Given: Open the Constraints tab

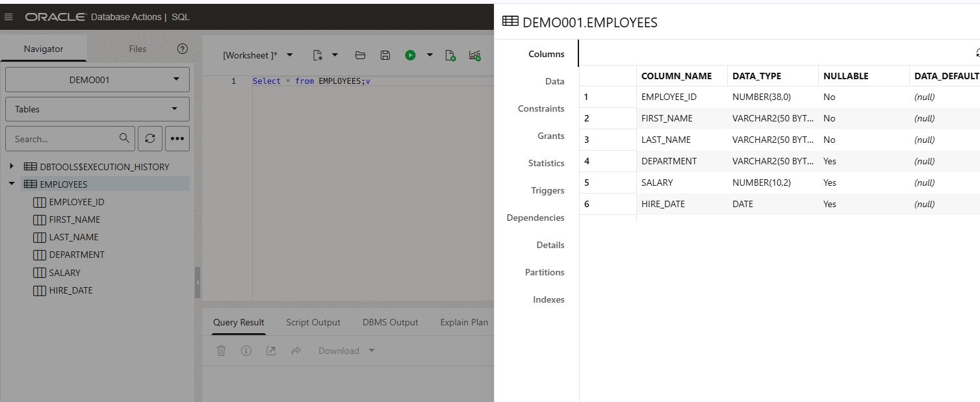Looking at the screenshot, I should [x=541, y=108].
